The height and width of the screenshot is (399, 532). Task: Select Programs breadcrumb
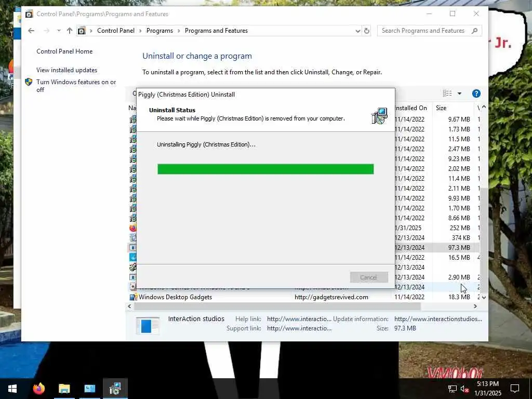(159, 31)
